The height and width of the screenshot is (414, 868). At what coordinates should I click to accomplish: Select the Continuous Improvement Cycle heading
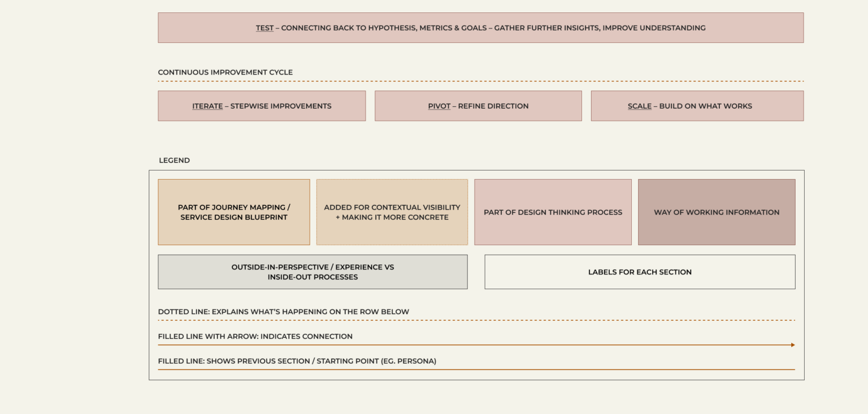click(x=225, y=72)
